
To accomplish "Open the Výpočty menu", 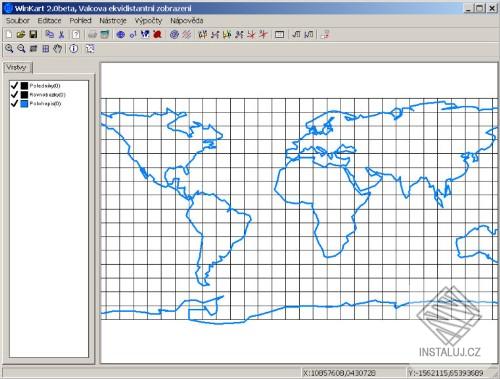I will point(148,21).
